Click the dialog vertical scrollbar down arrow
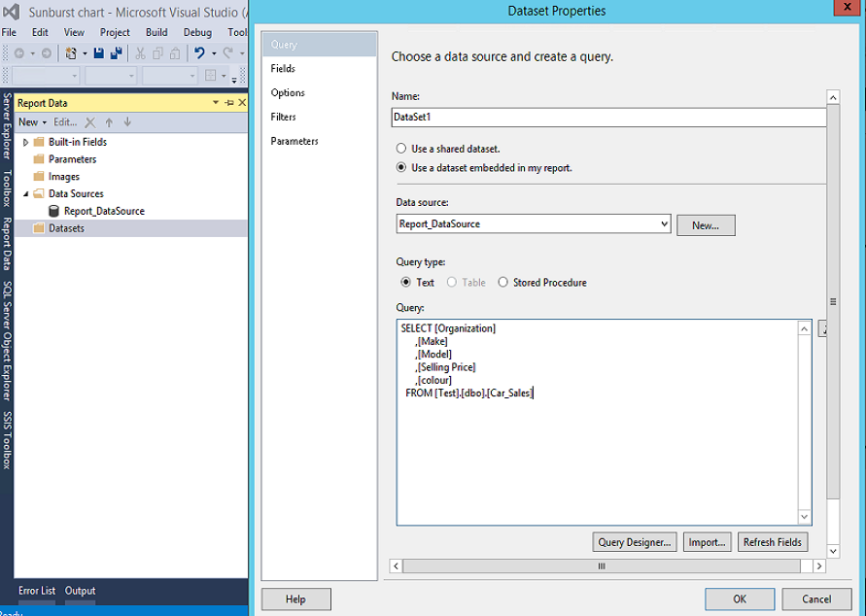 (833, 551)
